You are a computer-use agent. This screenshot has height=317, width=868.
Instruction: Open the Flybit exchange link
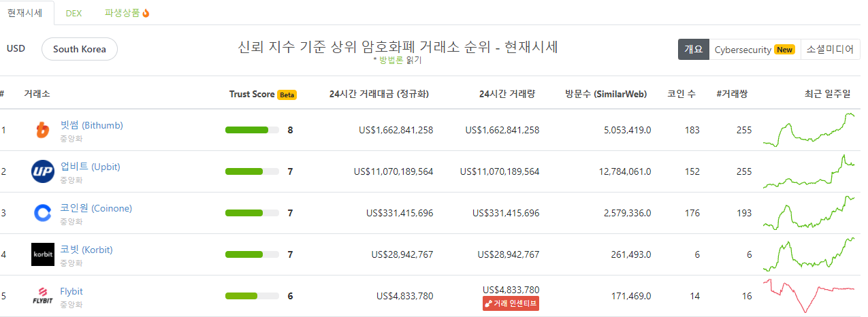coord(71,291)
